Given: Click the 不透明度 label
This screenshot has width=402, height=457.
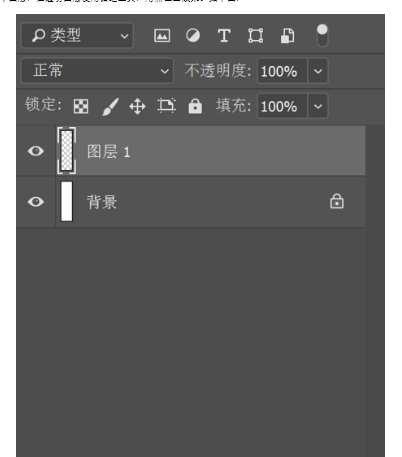Looking at the screenshot, I should coord(218,71).
